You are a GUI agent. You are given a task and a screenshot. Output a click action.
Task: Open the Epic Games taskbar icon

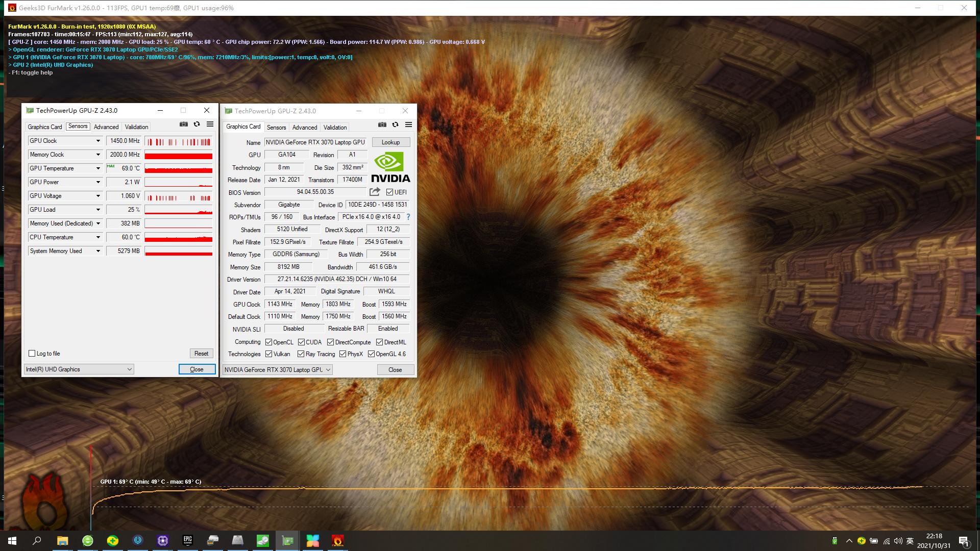[x=188, y=540]
